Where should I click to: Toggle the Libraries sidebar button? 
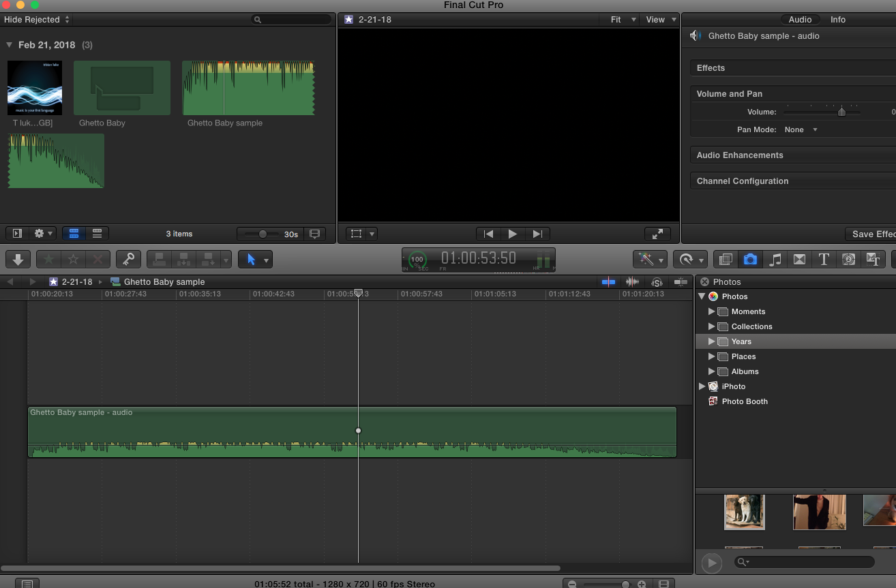18,234
